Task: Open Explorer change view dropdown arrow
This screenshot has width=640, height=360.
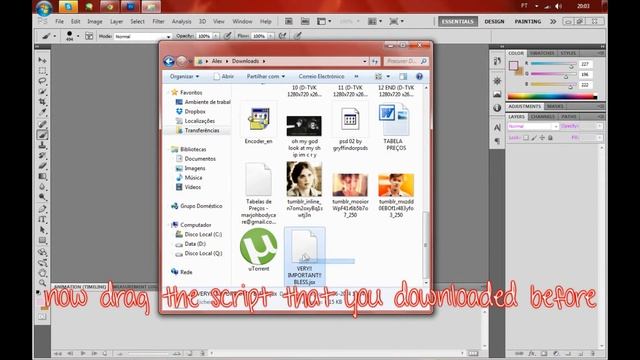Action: (388, 76)
